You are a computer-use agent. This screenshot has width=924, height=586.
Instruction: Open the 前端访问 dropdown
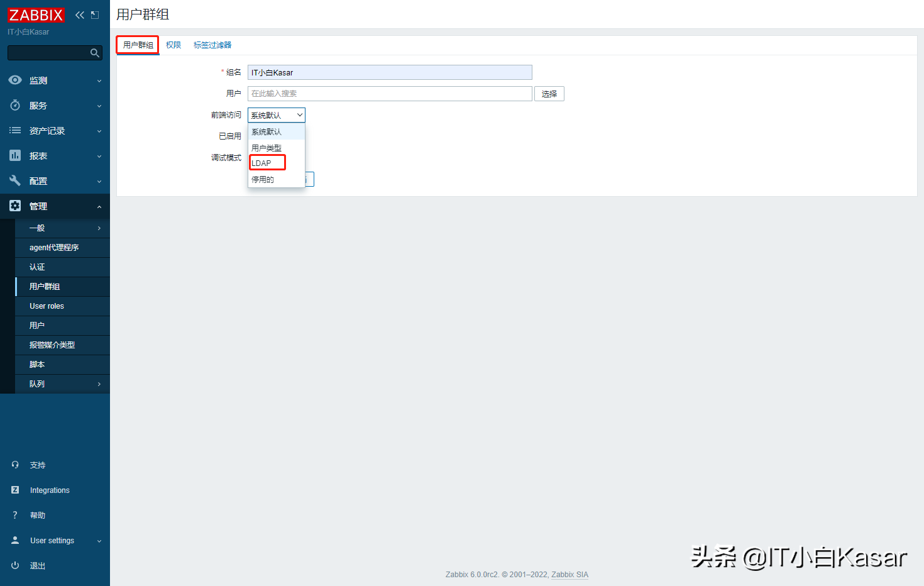click(x=277, y=115)
